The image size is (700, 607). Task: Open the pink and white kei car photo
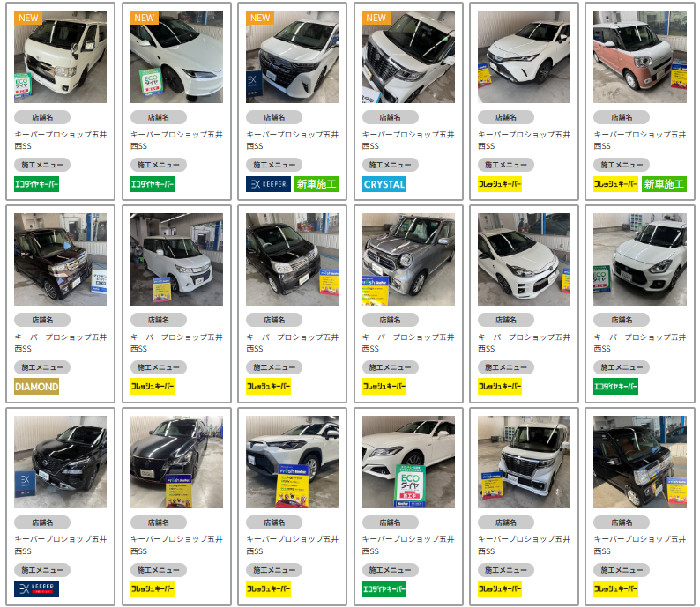click(x=640, y=56)
